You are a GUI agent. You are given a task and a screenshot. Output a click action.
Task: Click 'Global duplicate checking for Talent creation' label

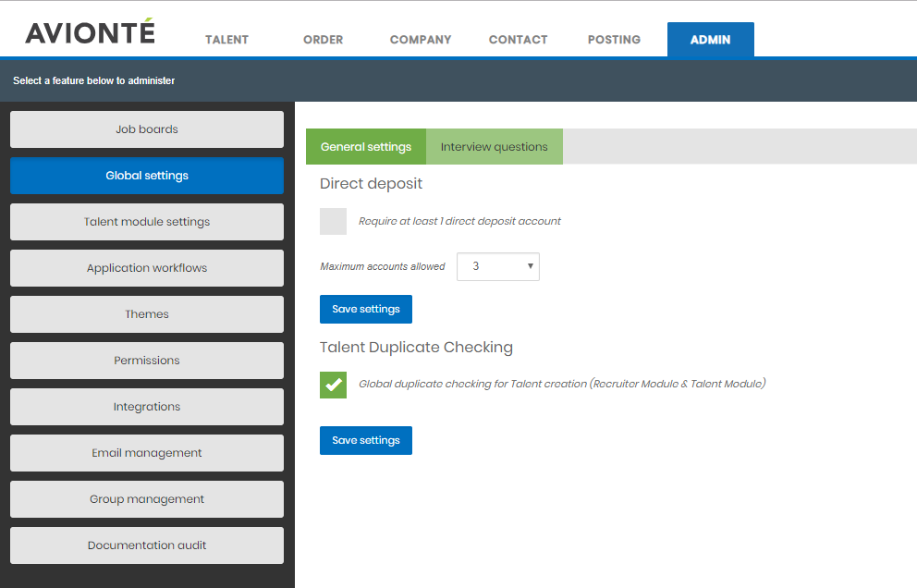pyautogui.click(x=562, y=384)
